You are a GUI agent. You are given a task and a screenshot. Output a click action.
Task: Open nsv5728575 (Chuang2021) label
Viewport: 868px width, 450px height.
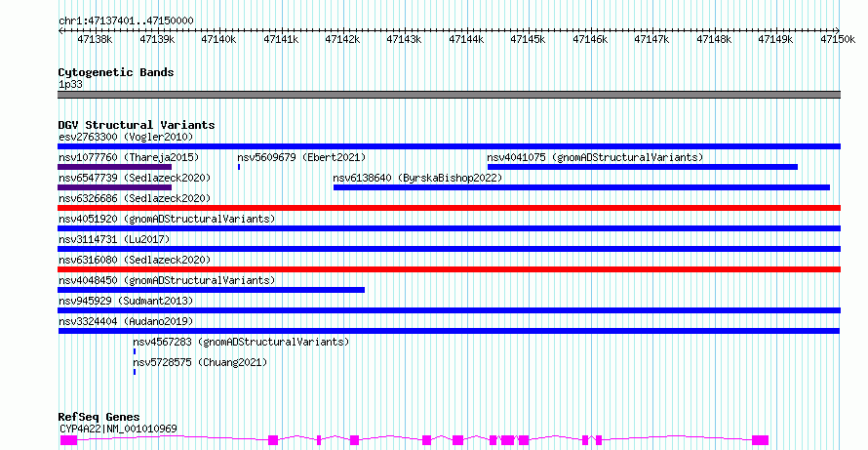200,362
